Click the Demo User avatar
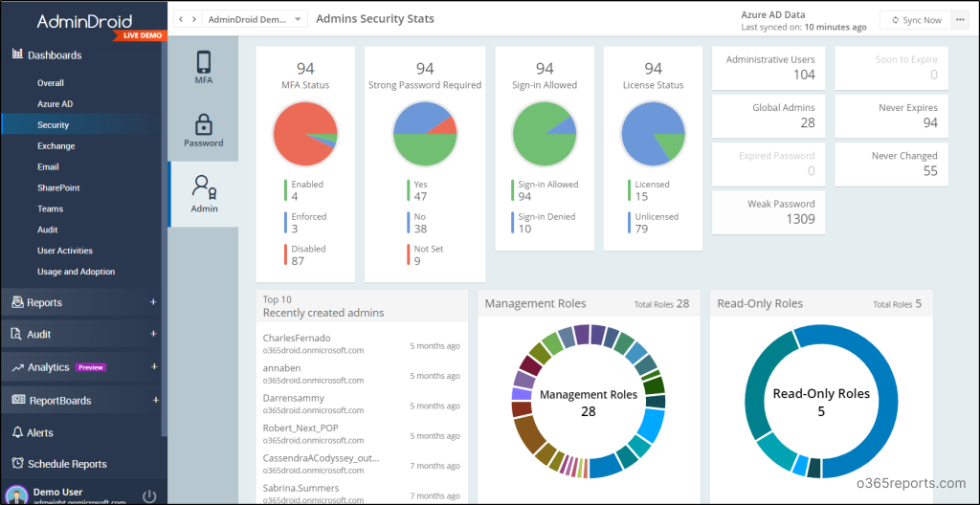This screenshot has width=980, height=505. [x=15, y=495]
